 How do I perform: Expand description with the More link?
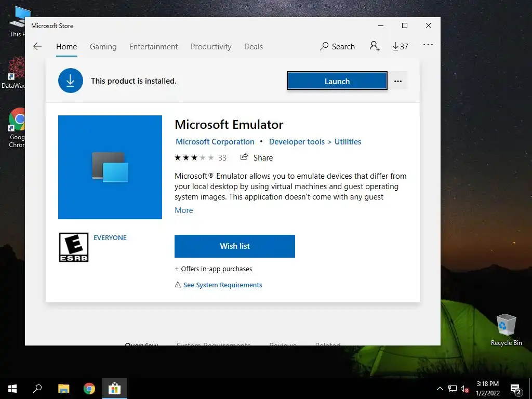pos(184,210)
